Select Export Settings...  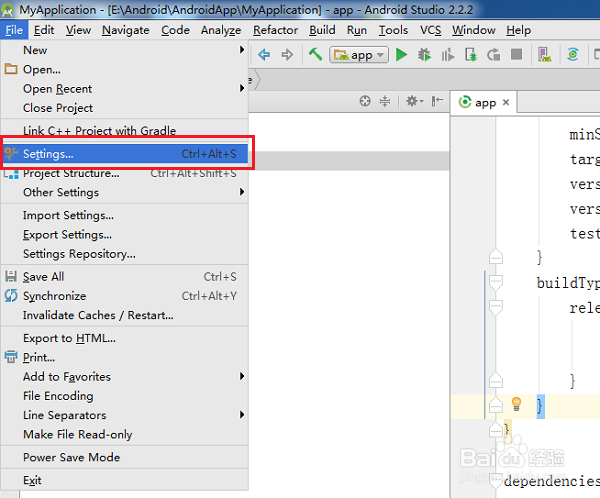coord(125,234)
